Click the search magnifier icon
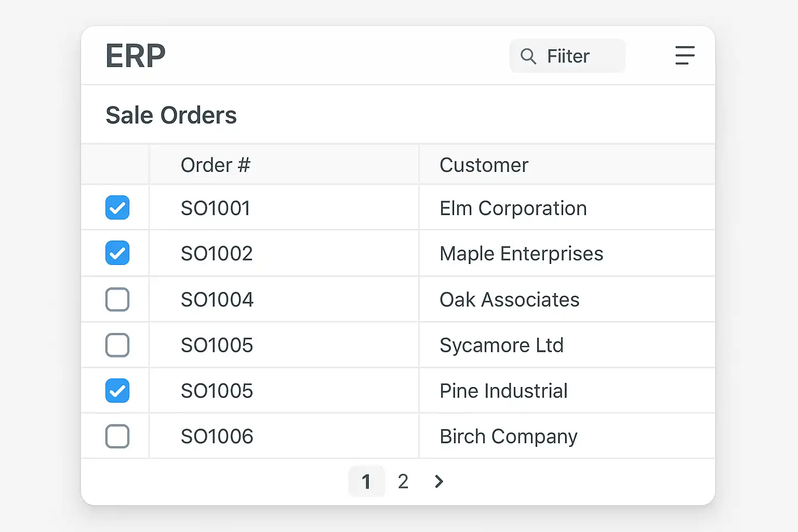The width and height of the screenshot is (798, 532). tap(528, 56)
